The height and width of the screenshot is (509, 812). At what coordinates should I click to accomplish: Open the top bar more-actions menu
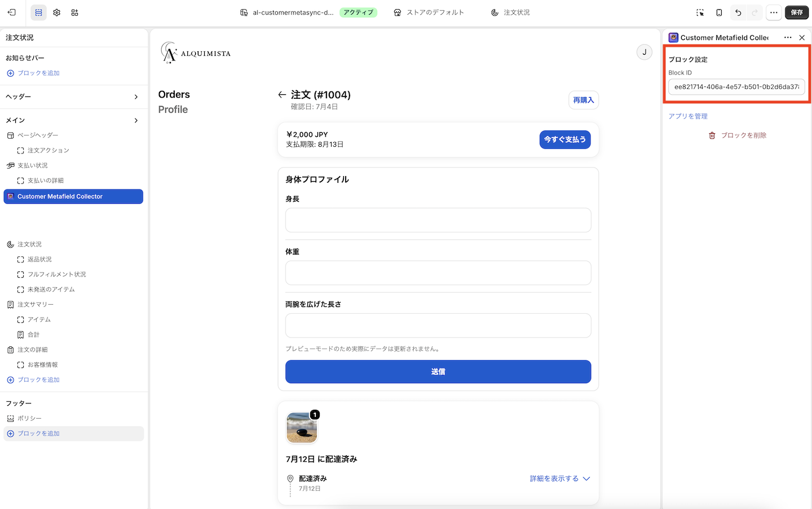[x=774, y=12]
